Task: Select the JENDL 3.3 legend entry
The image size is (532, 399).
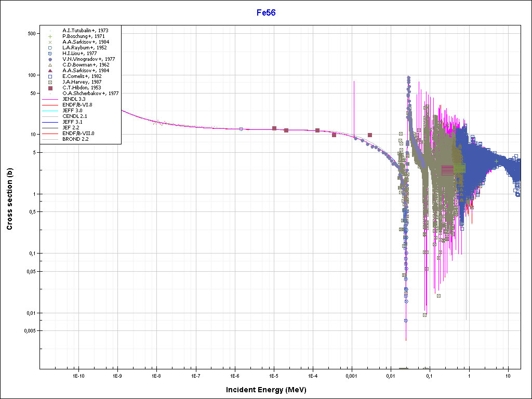Action: (x=75, y=99)
